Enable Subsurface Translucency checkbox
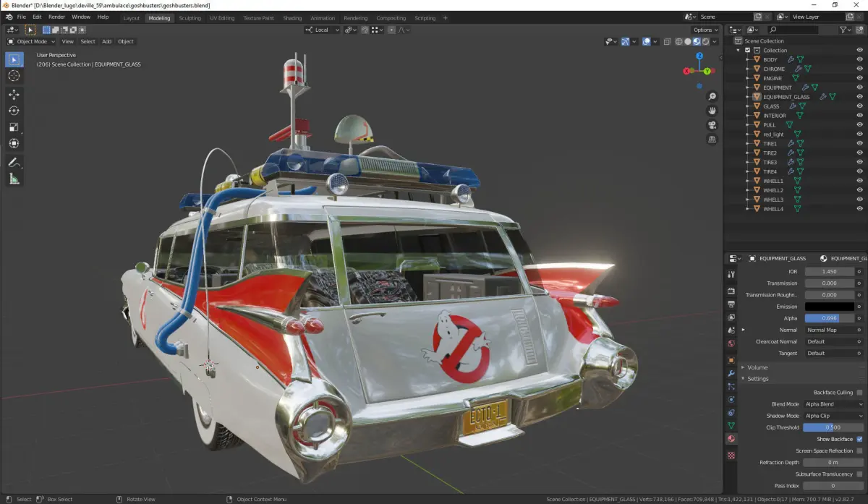Image resolution: width=868 pixels, height=504 pixels. tap(859, 474)
